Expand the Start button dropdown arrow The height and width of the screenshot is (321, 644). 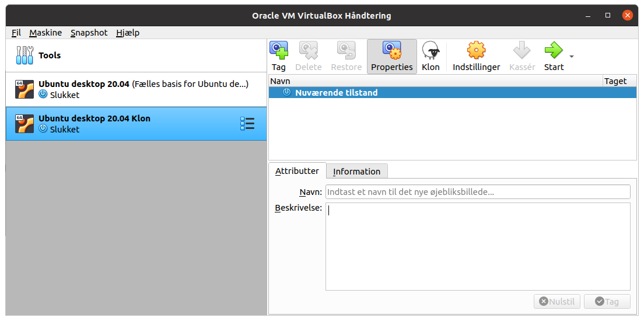pyautogui.click(x=571, y=57)
